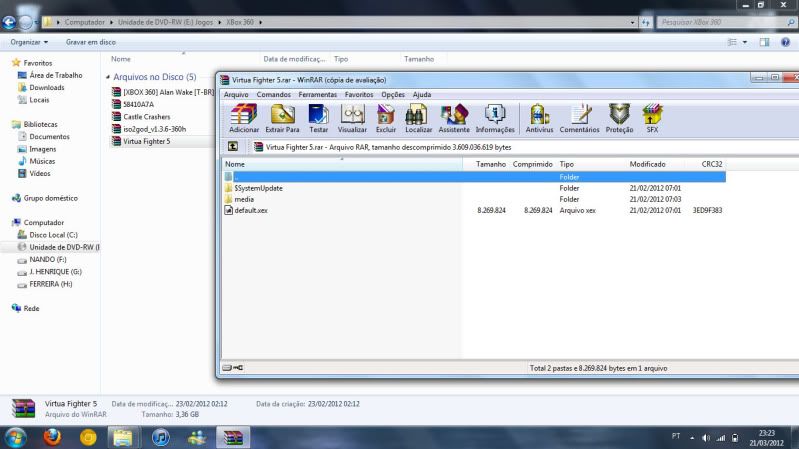
Task: Sort by Comprimido column
Action: click(x=532, y=164)
